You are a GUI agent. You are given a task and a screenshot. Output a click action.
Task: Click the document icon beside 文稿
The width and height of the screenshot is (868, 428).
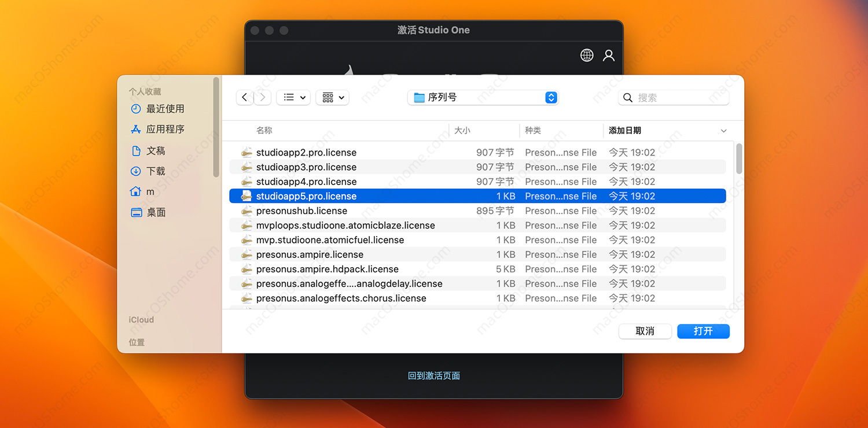click(x=136, y=150)
